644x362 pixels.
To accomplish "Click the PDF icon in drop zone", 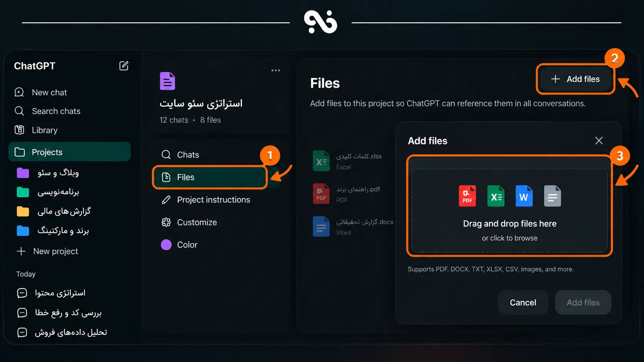I will 467,196.
